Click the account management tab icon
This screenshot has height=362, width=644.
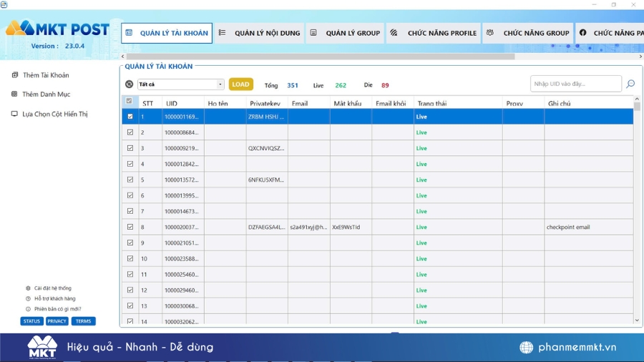tap(129, 33)
